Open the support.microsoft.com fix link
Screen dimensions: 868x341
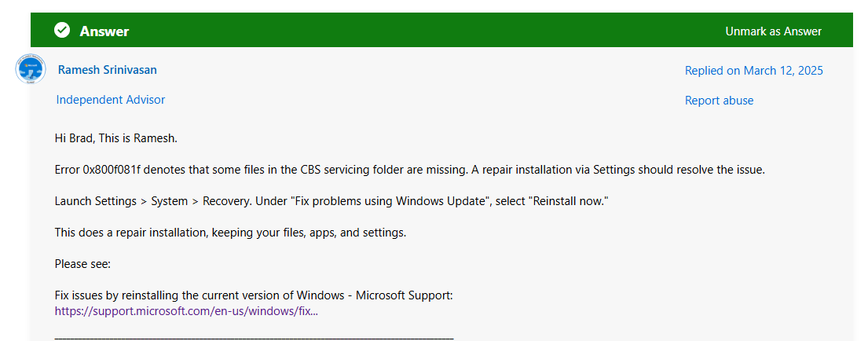click(x=186, y=311)
